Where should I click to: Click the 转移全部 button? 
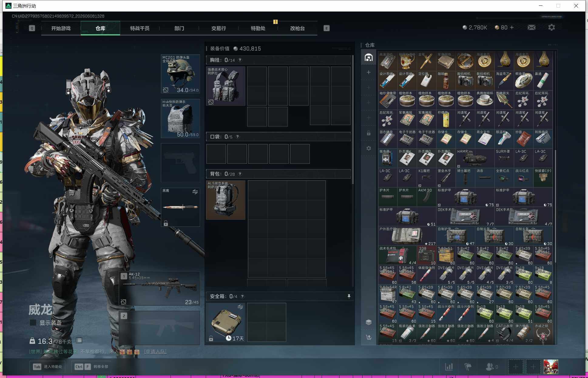tap(91, 367)
